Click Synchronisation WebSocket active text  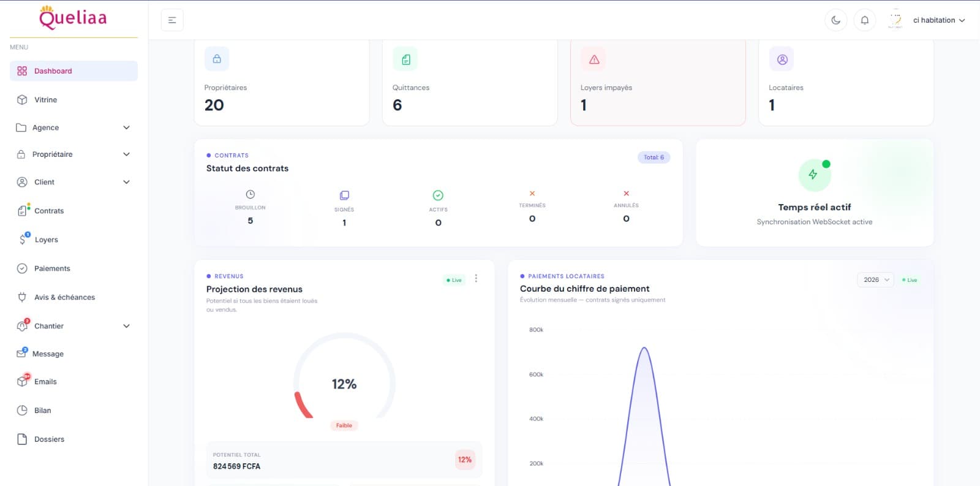click(x=815, y=222)
